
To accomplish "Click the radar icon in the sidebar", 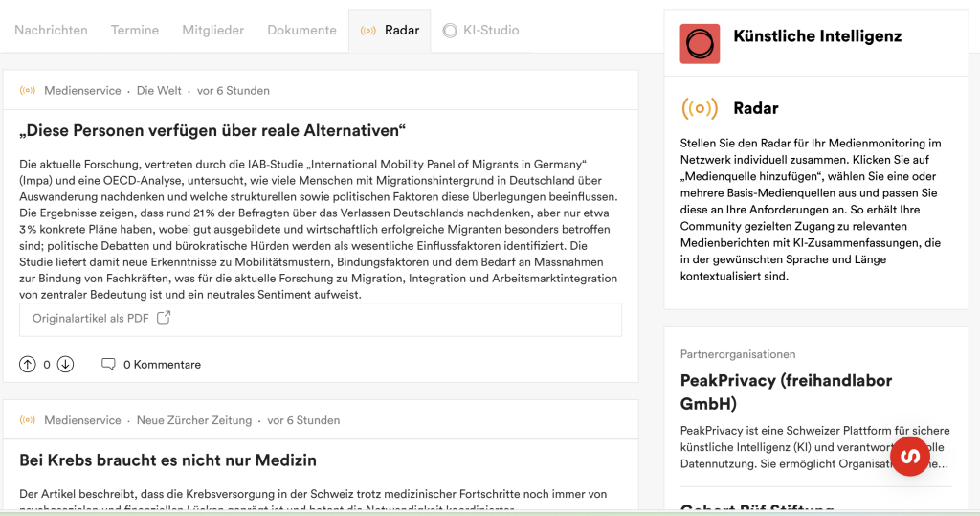I will tap(700, 108).
